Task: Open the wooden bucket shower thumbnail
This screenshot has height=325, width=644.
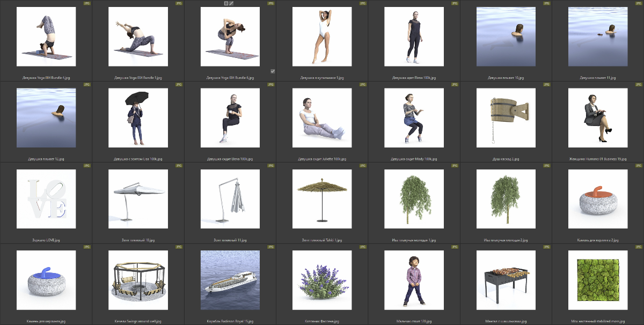Action: point(506,118)
